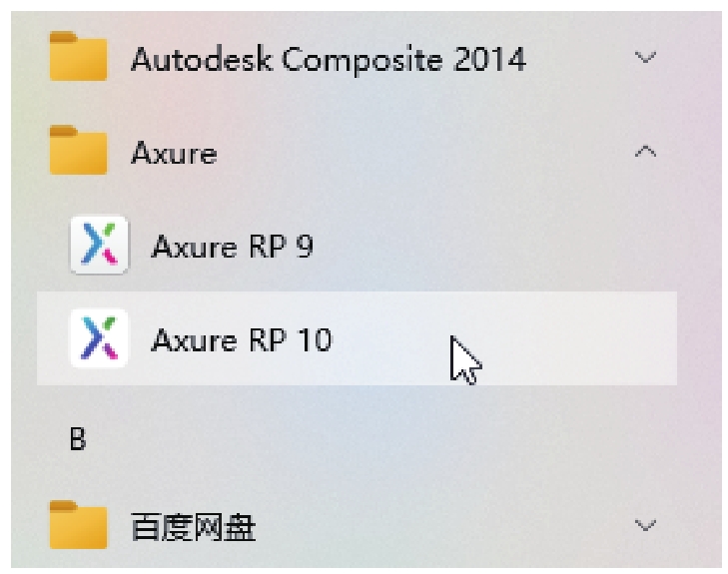Toggle the Axure folder group row
728x574 pixels.
click(x=399, y=153)
